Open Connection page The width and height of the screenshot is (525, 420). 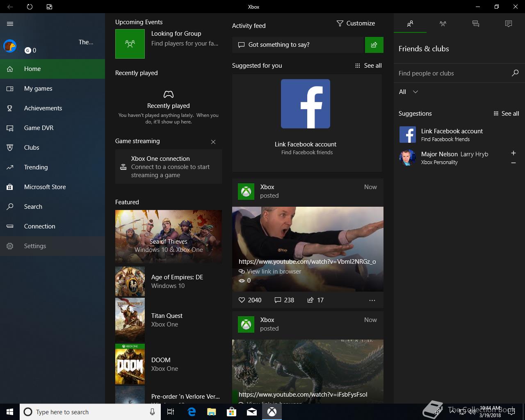[x=52, y=226]
